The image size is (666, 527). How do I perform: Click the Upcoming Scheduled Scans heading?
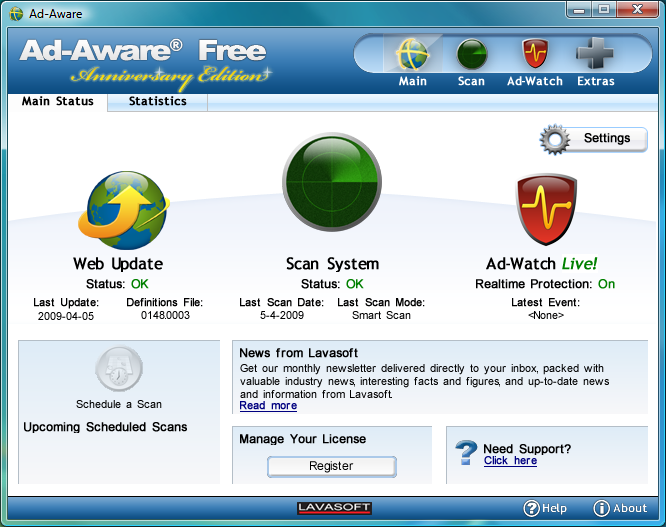[105, 427]
